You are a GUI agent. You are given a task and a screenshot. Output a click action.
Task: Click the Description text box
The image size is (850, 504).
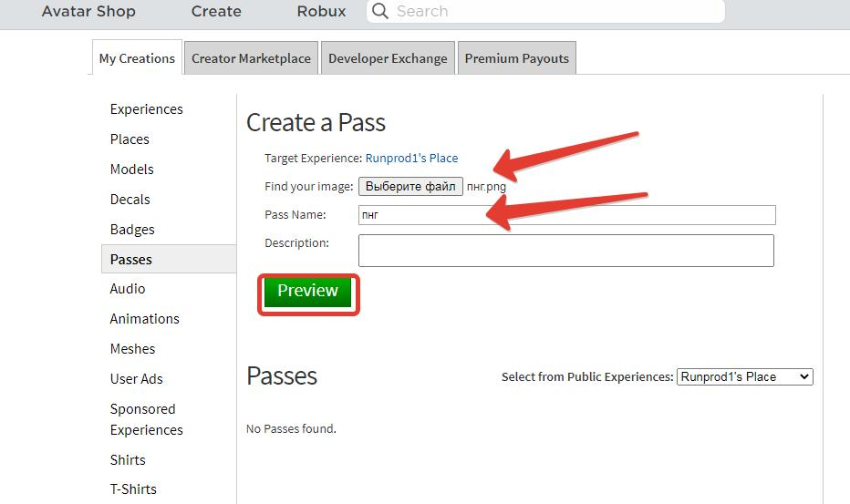point(565,251)
